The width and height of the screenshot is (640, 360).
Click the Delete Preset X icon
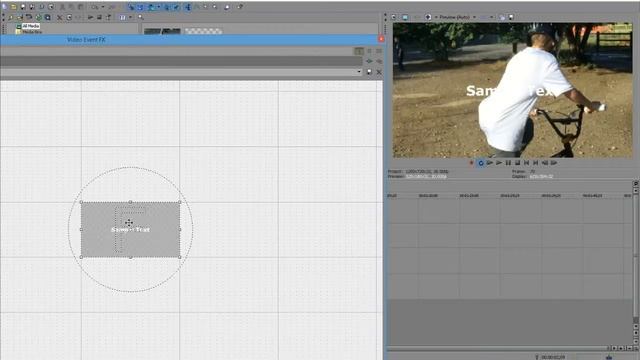click(379, 72)
